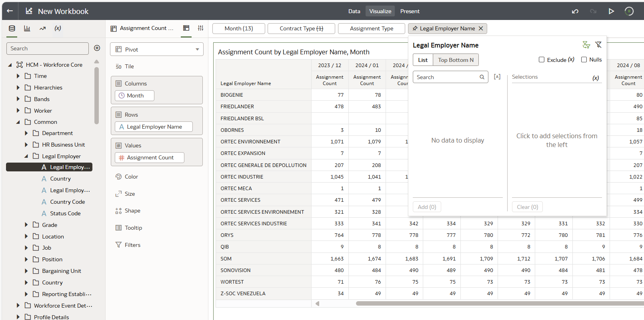Collapse the Legal Employer folder
644x320 pixels.
pyautogui.click(x=26, y=156)
